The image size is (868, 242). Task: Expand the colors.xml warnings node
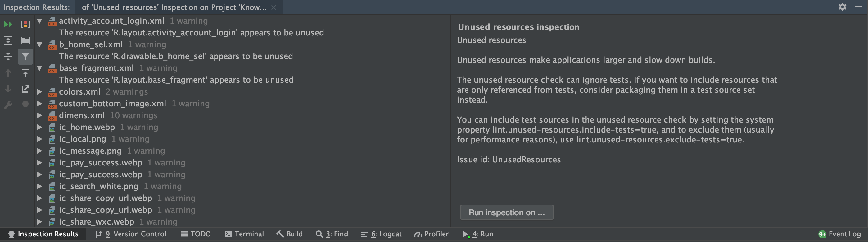(40, 92)
